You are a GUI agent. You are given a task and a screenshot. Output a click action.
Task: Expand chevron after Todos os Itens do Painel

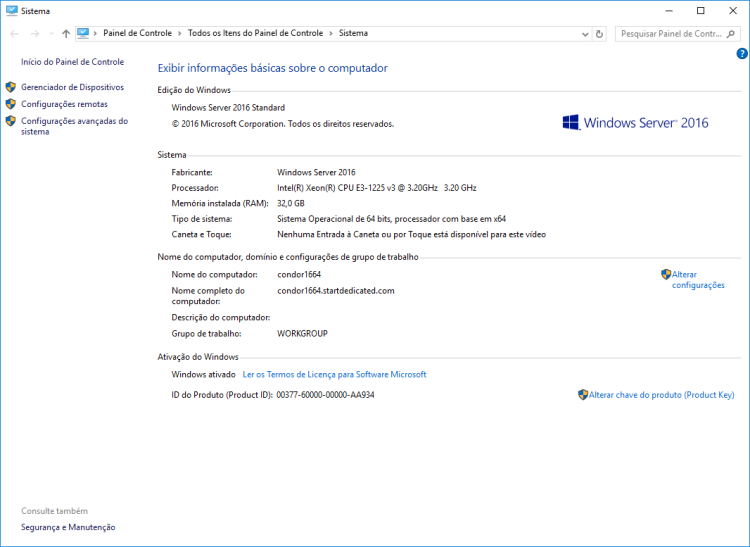click(x=331, y=33)
